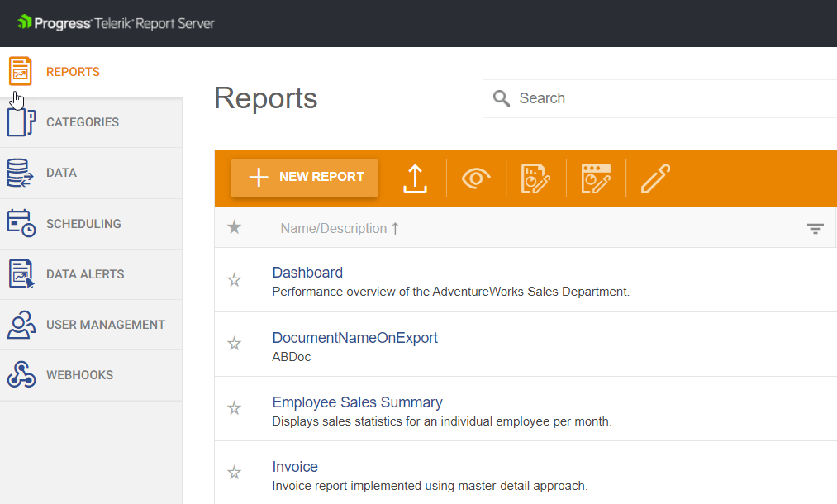Click the 'ABDoc' description text
837x504 pixels.
[x=292, y=357]
